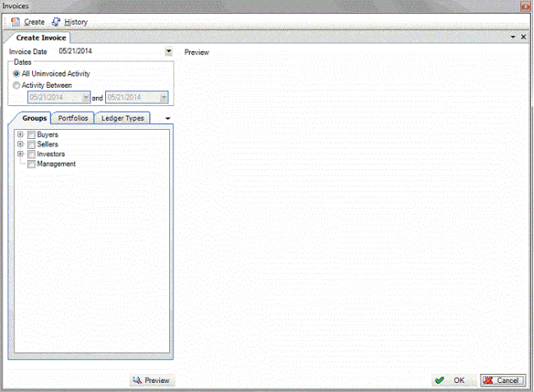
Task: Click the magnifier icon on Preview button
Action: 137,380
